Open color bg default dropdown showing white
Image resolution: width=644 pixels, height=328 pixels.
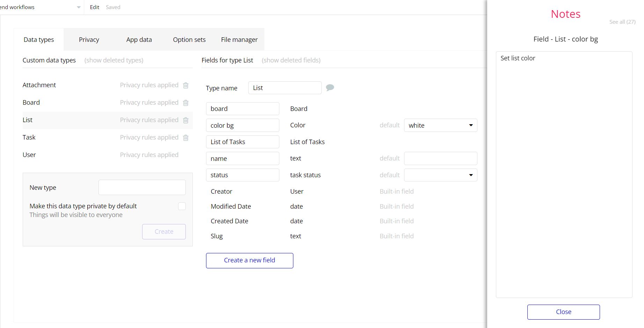tap(440, 125)
